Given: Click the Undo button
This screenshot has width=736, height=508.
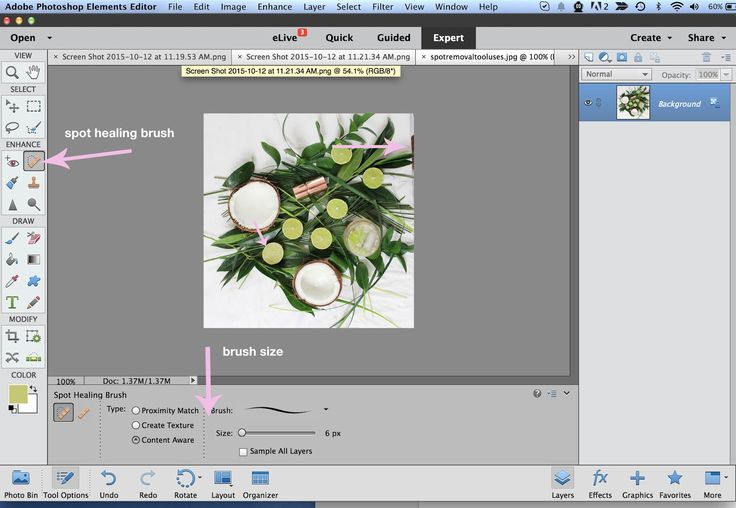Looking at the screenshot, I should [x=109, y=483].
